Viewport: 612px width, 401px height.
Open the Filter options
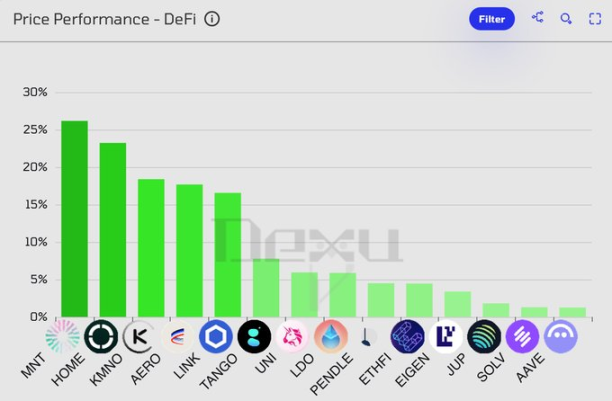click(x=491, y=19)
